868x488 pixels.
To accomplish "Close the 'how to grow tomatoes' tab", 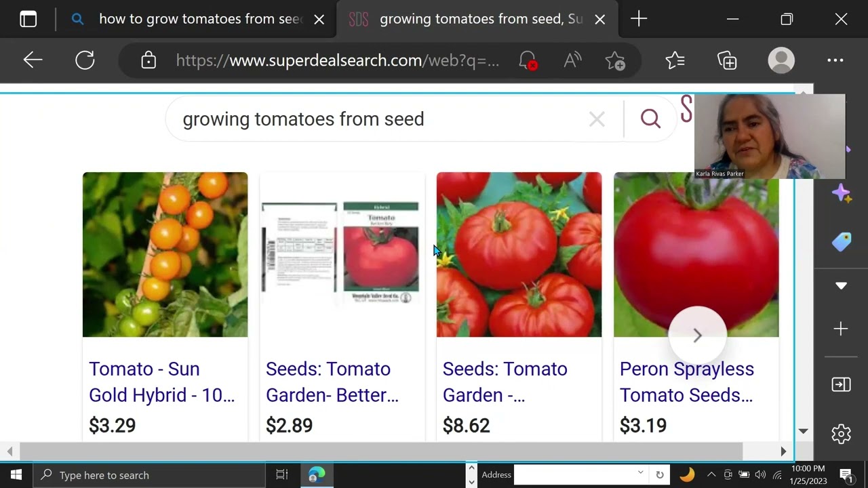I will tap(319, 20).
